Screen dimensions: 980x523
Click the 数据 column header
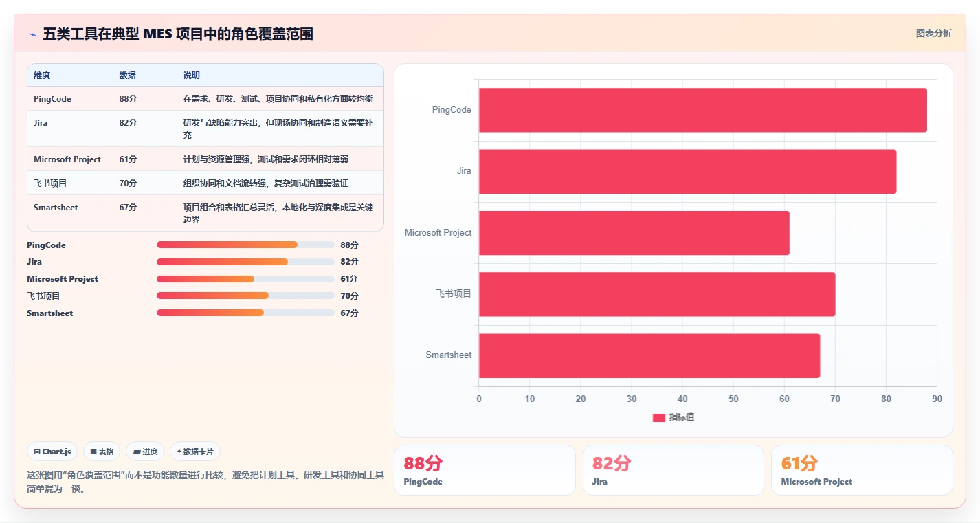click(x=127, y=76)
